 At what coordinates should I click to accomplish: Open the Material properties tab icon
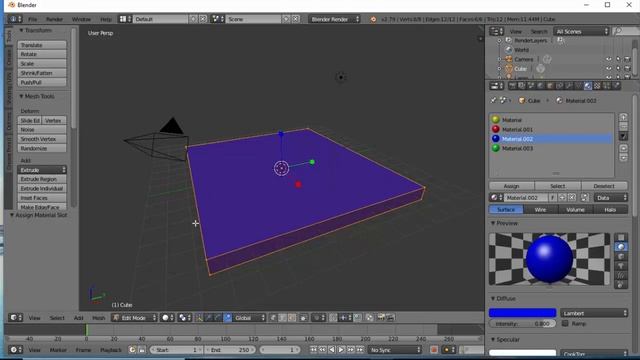pyautogui.click(x=587, y=86)
